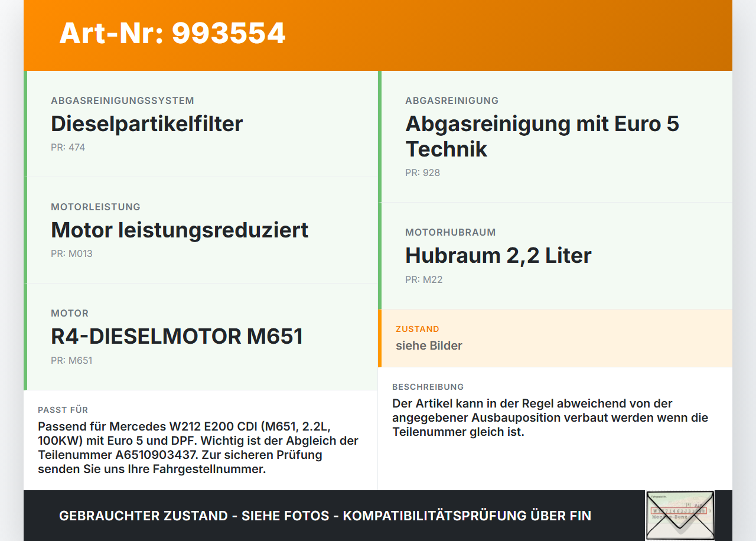756x541 pixels.
Task: Open the envelope document thumbnail
Action: pos(679,515)
